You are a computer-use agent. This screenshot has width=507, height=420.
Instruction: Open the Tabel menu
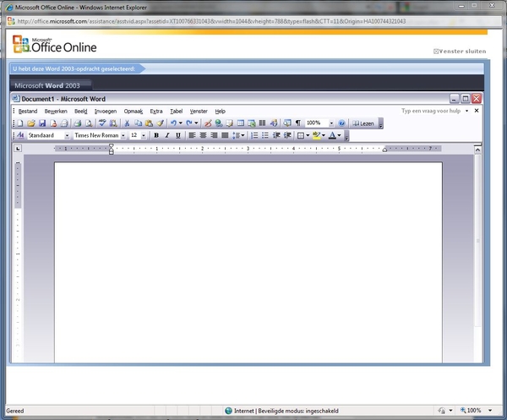click(177, 112)
